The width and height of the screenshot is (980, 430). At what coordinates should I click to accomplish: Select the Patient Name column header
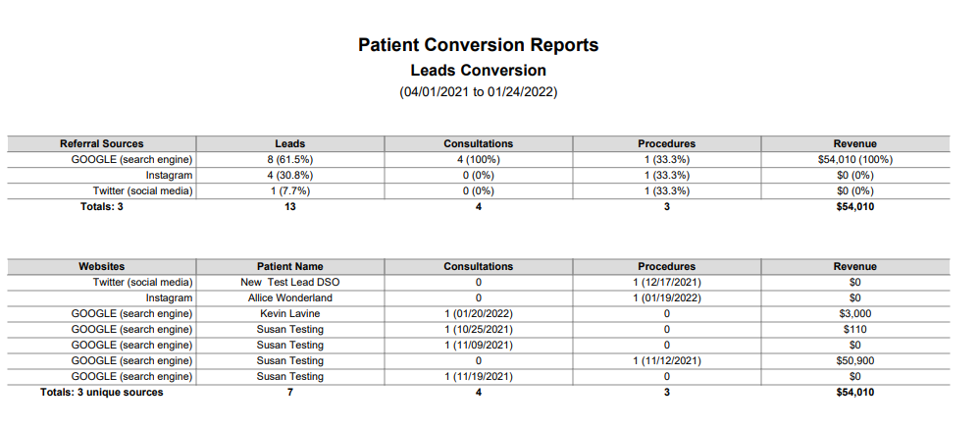tap(290, 266)
